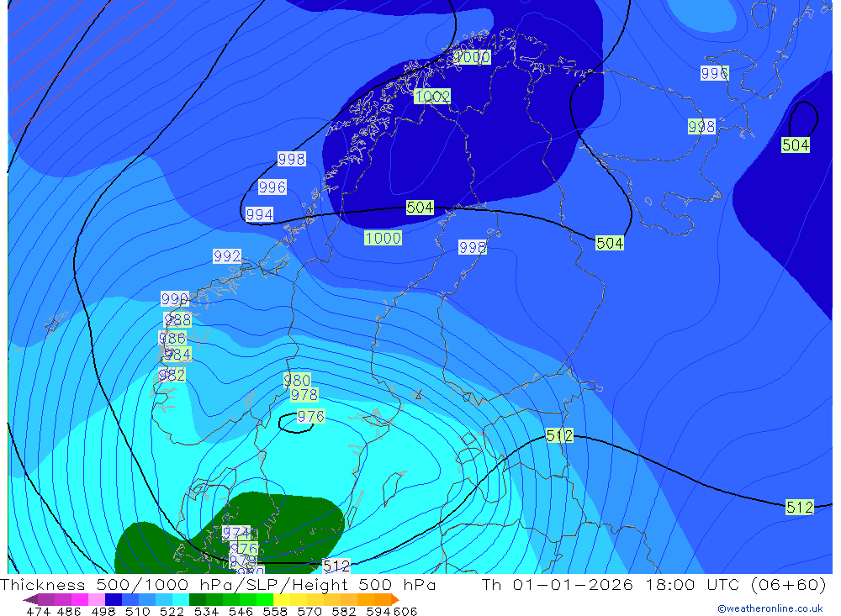Click legend value '582'
Viewport: 841px width, 616px height.
(x=344, y=611)
